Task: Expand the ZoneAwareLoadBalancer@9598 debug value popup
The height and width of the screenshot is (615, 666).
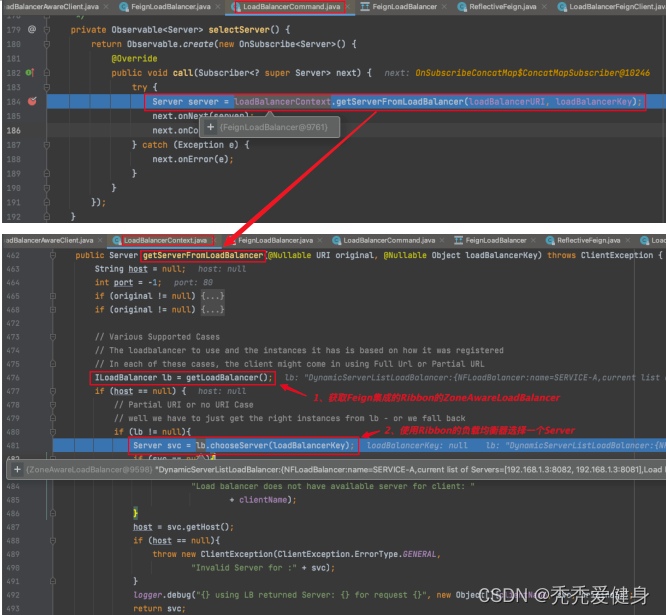Action: [17, 469]
